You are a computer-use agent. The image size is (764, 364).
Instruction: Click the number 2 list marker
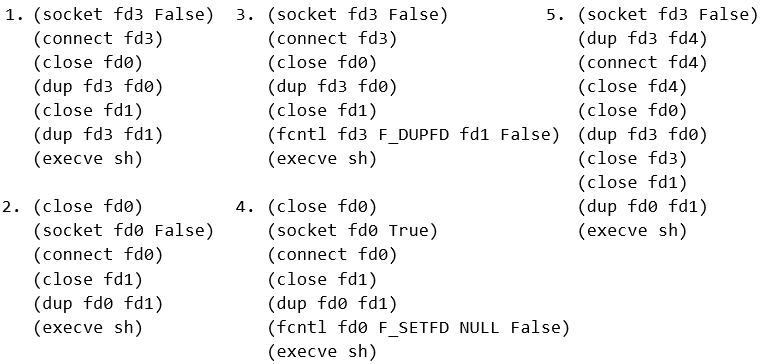(13, 207)
